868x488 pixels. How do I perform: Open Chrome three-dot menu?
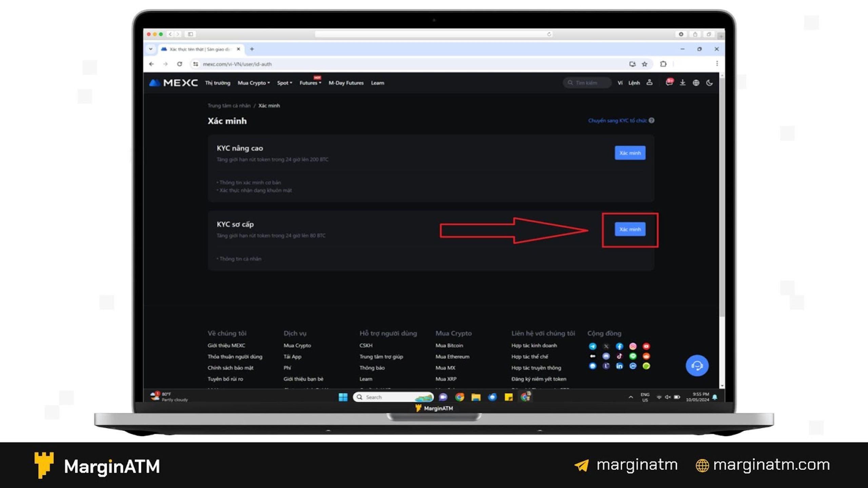[x=717, y=64]
